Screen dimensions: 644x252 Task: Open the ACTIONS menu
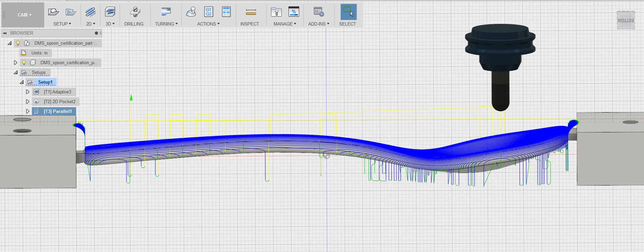click(208, 24)
